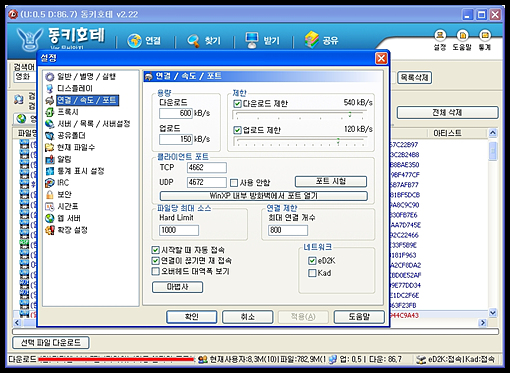The width and height of the screenshot is (510, 373).
Task: Select the 연결 / 속도 / 포트 tree entry
Action: (87, 100)
